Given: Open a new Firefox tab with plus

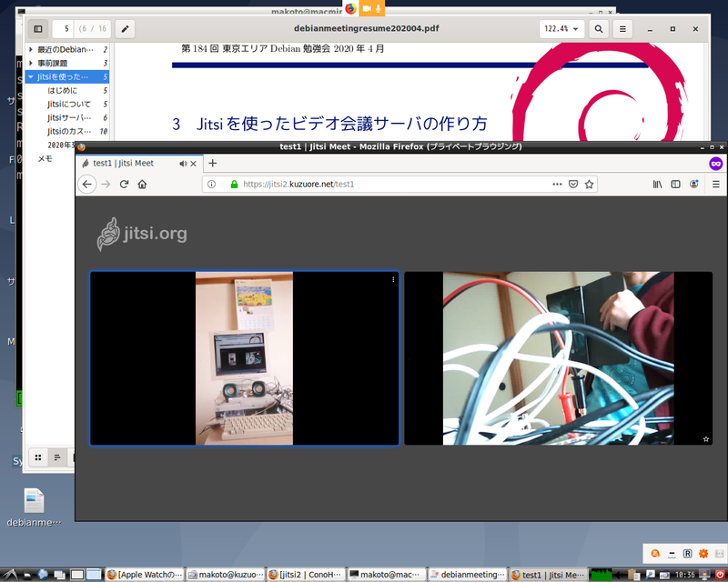Looking at the screenshot, I should coord(213,163).
